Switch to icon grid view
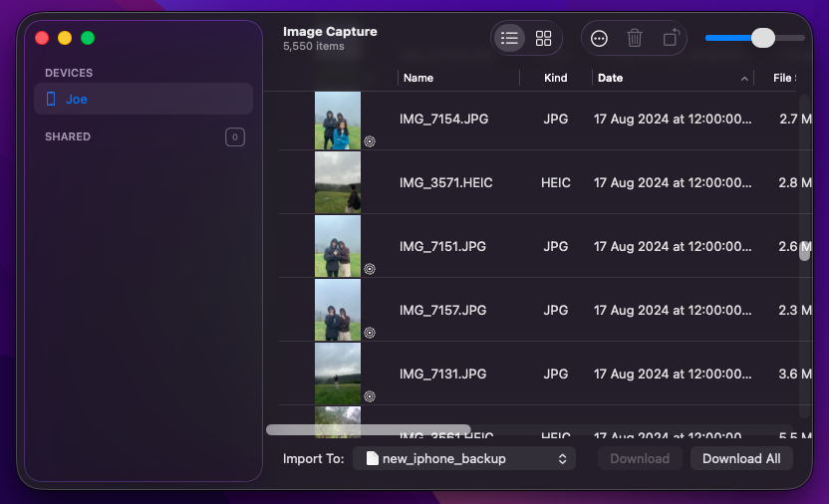The width and height of the screenshot is (829, 504). (x=543, y=38)
